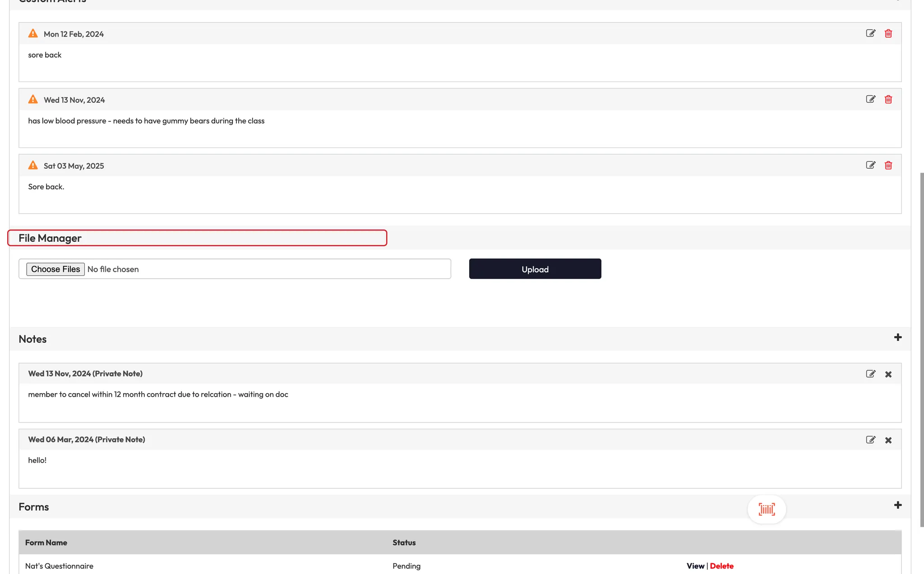Remove the 'hello!' private note

point(888,440)
